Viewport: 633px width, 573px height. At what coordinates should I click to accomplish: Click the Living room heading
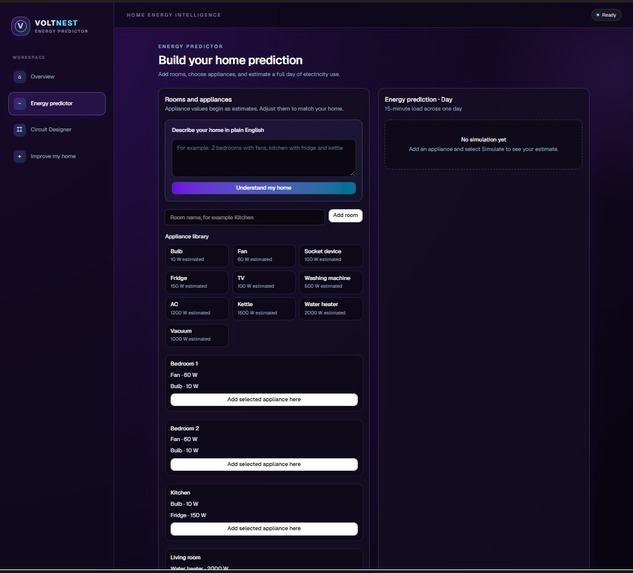point(185,558)
